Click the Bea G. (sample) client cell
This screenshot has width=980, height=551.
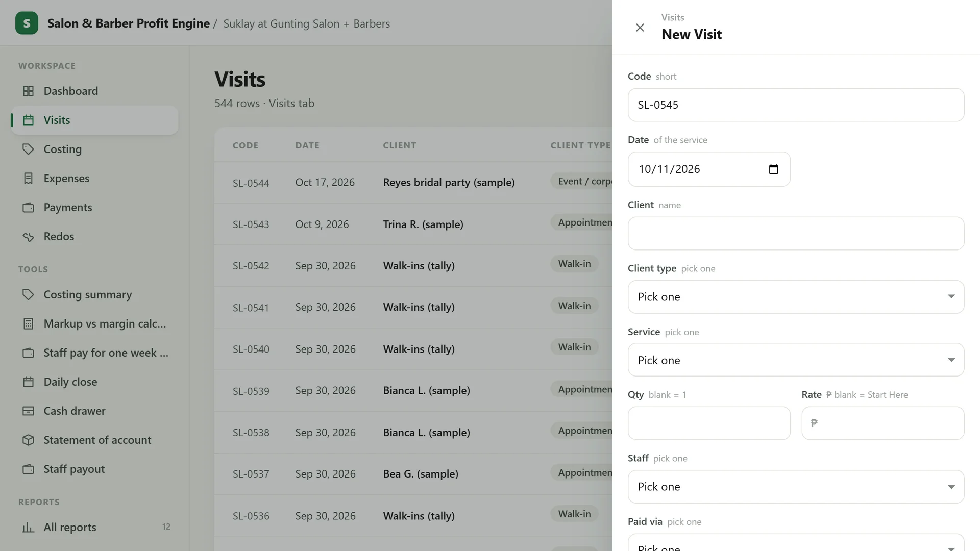421,474
